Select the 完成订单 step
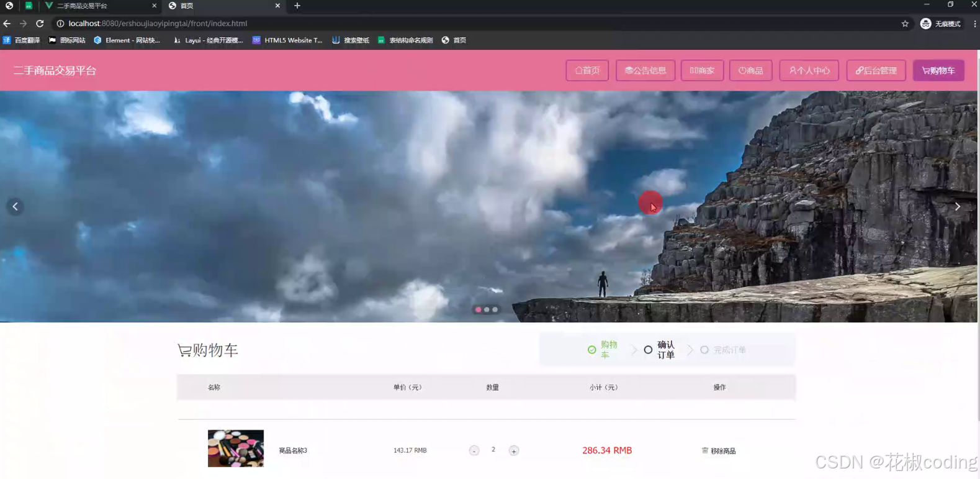980x479 pixels. pos(723,350)
